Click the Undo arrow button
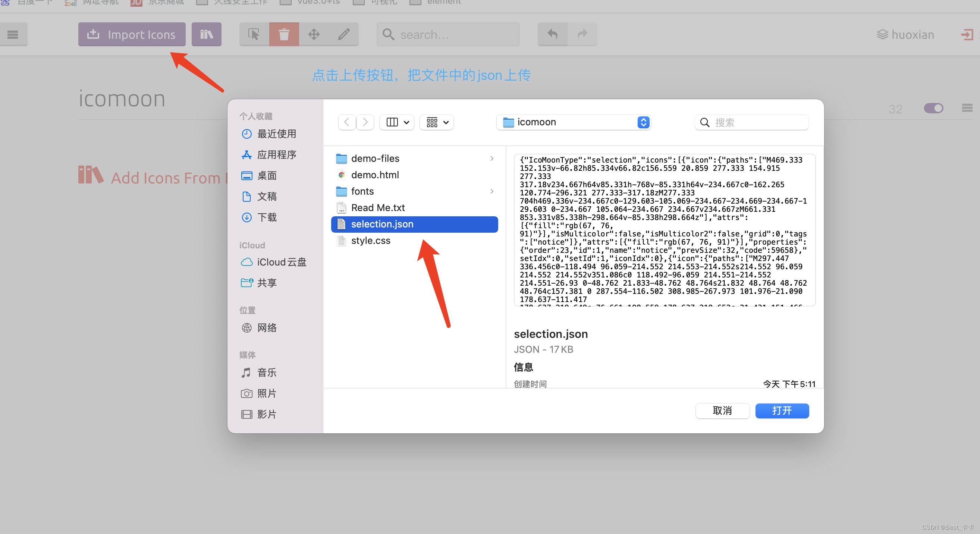The image size is (980, 534). click(552, 35)
